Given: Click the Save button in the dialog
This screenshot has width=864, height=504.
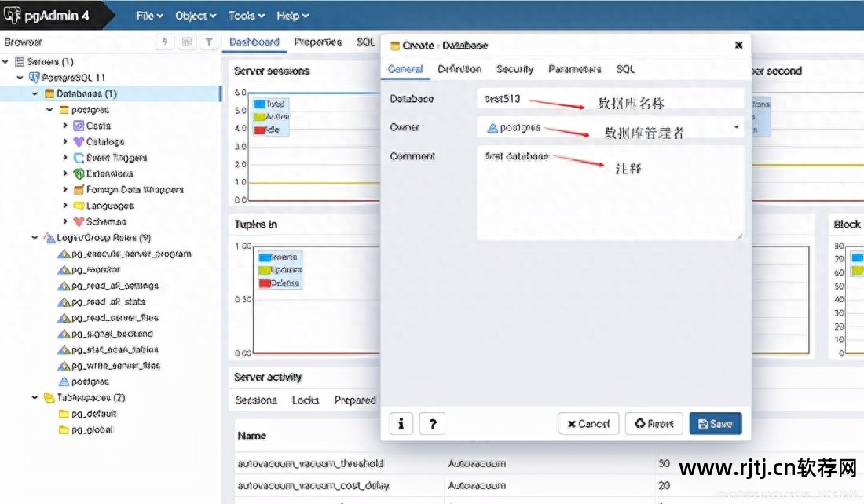Looking at the screenshot, I should click(715, 423).
